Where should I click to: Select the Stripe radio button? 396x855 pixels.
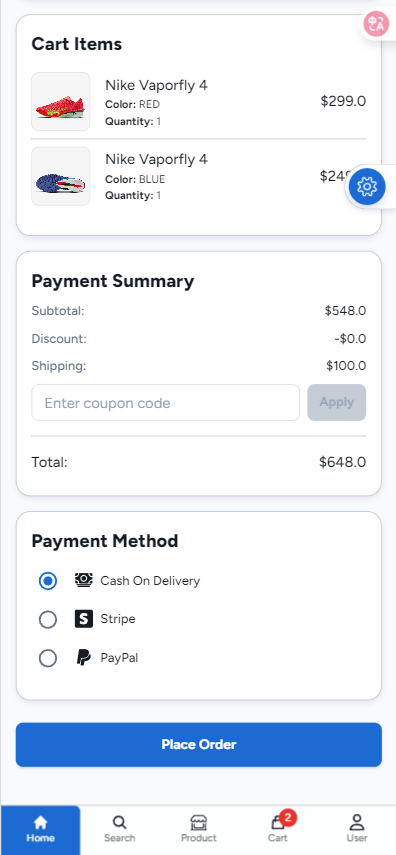pos(48,619)
